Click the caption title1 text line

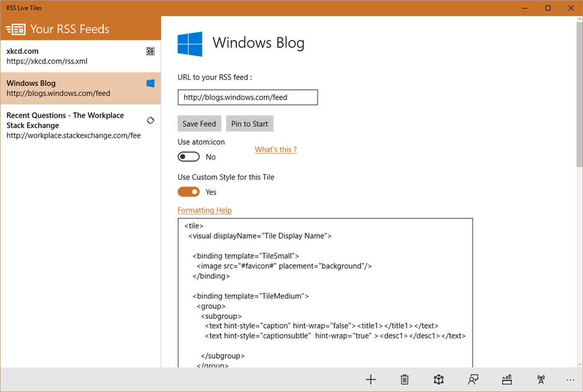coord(322,326)
